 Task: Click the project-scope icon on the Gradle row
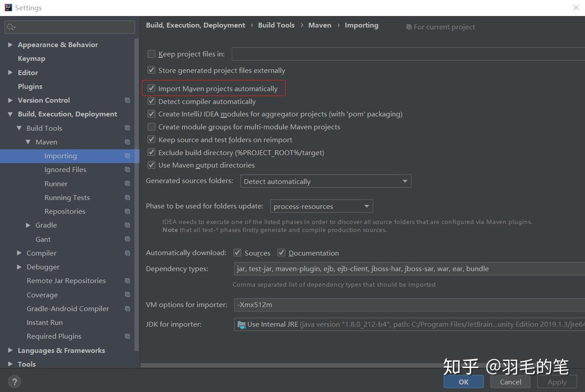(128, 225)
